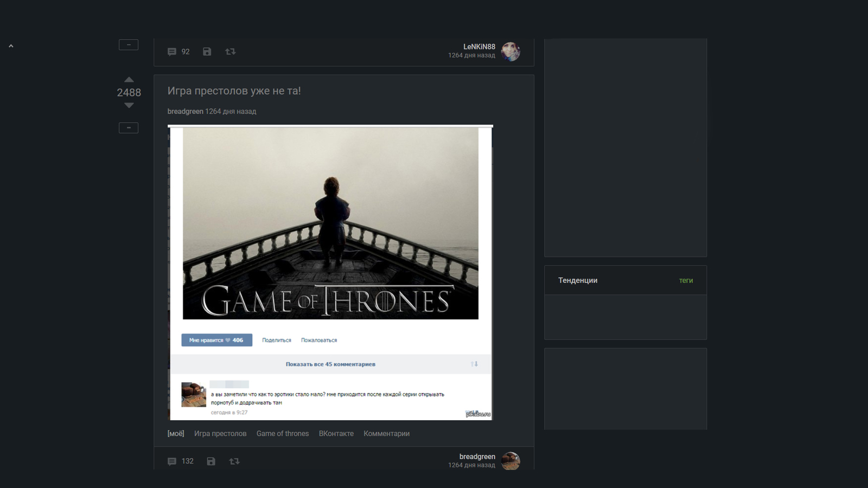Image resolution: width=868 pixels, height=488 pixels.
Task: Select the 'Игра престолов' tag
Action: point(220,433)
